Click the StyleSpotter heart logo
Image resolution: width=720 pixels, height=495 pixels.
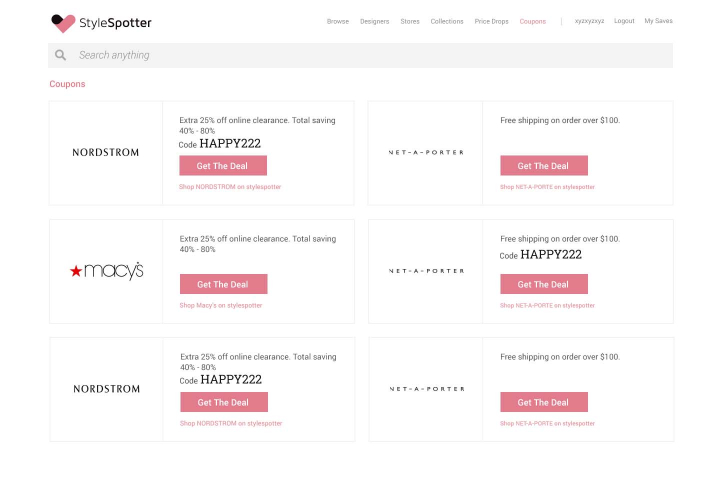coord(63,22)
